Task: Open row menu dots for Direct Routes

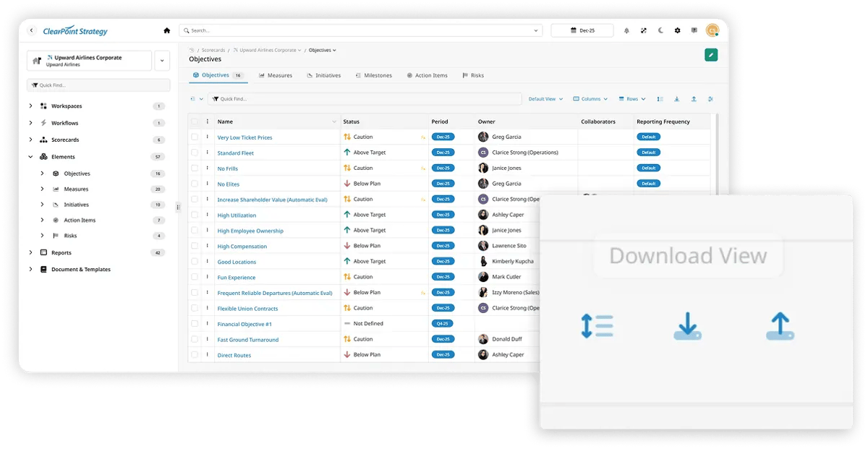Action: click(x=208, y=355)
